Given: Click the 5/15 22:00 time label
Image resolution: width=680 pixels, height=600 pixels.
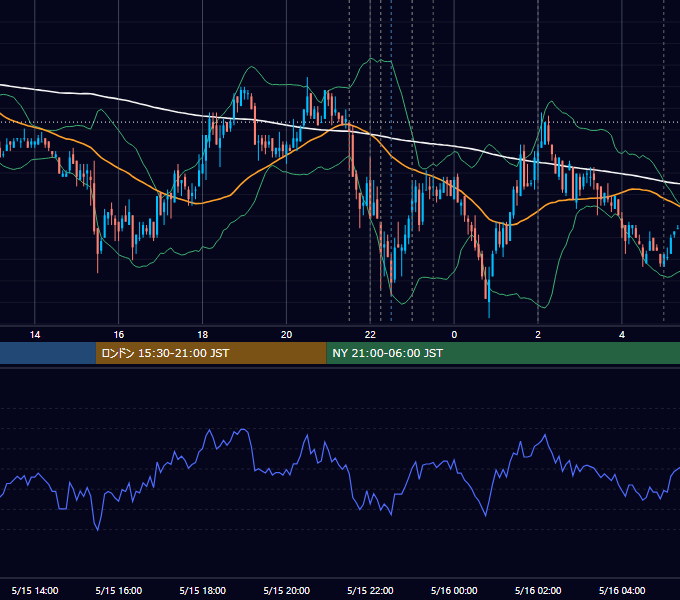Looking at the screenshot, I should coord(370,591).
